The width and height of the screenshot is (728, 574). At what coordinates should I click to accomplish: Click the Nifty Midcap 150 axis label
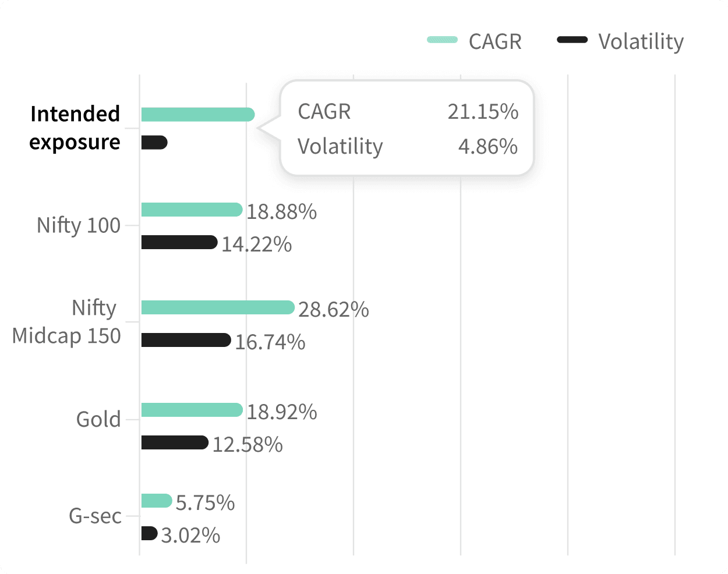click(x=66, y=321)
